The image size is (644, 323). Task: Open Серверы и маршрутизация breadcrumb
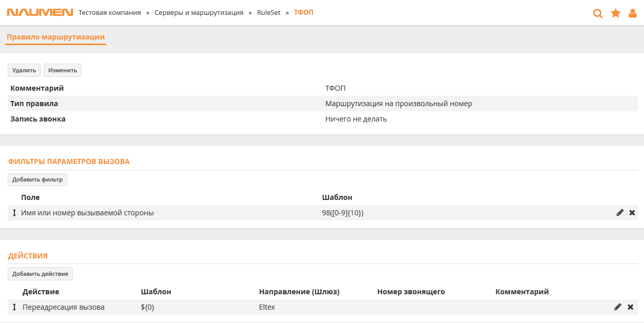pos(199,12)
